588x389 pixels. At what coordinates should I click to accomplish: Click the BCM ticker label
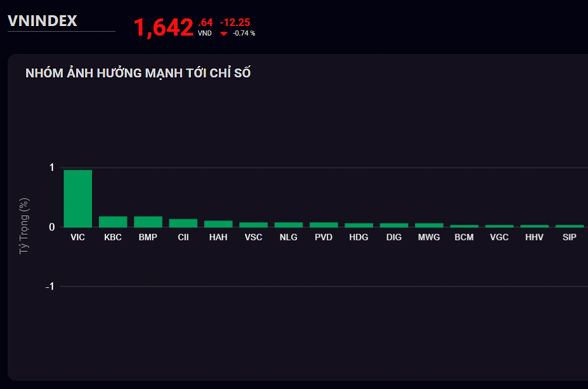coord(464,238)
